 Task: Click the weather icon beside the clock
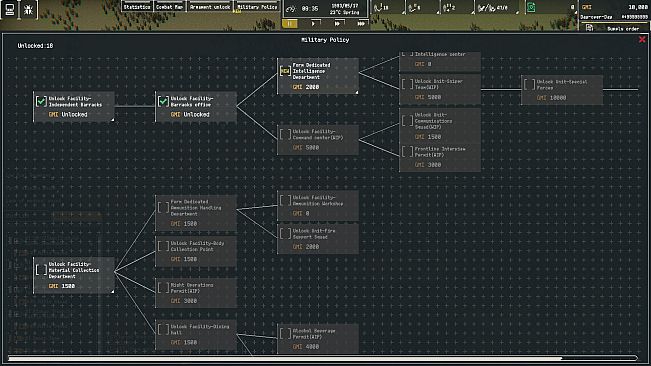click(x=291, y=8)
